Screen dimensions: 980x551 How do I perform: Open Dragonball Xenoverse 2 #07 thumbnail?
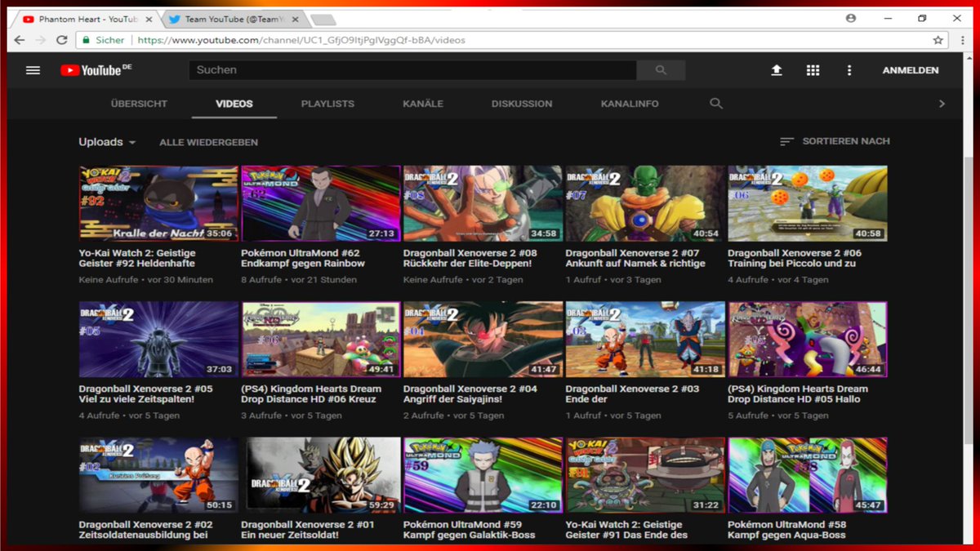click(x=645, y=204)
